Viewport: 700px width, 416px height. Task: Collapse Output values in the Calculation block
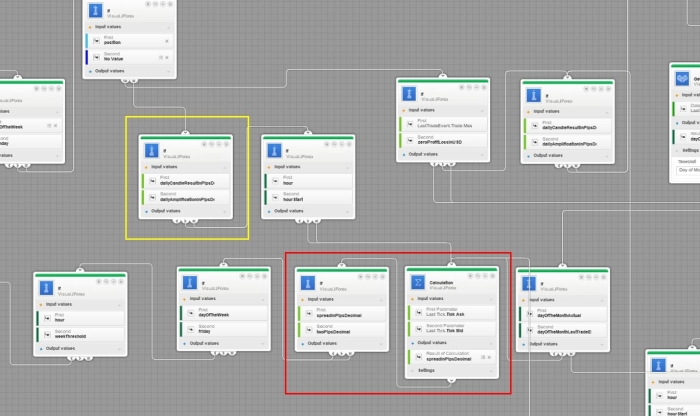pos(491,344)
